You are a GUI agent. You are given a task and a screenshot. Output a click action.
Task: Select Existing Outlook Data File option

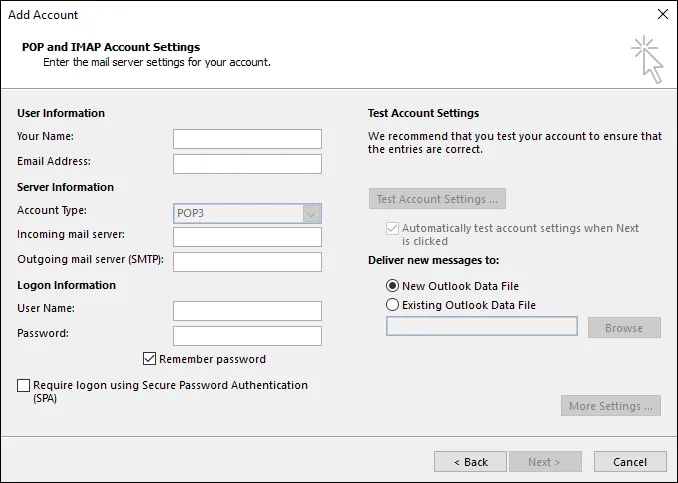(x=392, y=305)
